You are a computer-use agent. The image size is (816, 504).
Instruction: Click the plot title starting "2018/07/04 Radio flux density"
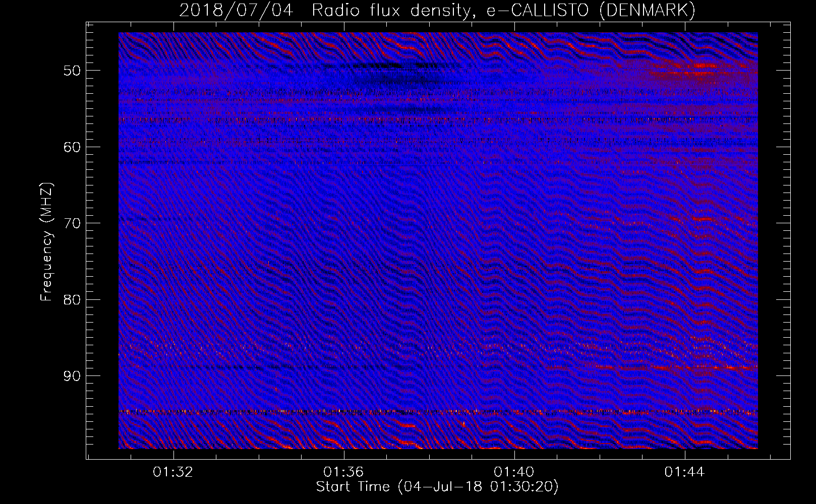437,10
